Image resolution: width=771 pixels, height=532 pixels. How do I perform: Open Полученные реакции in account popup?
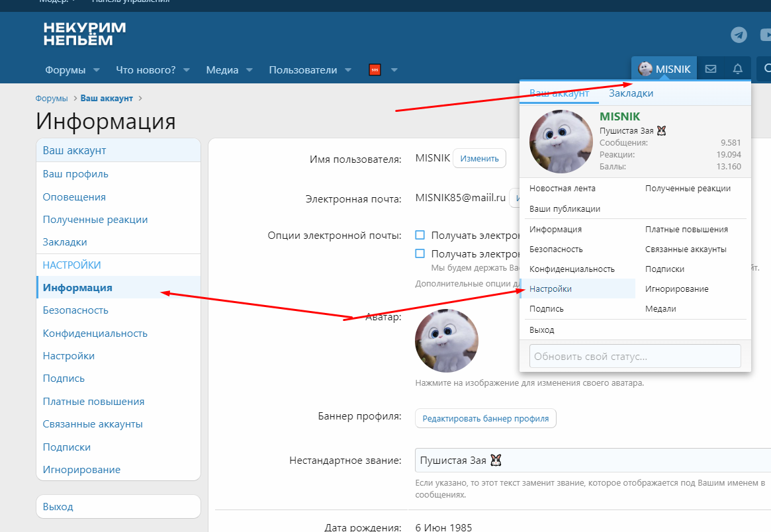coord(688,189)
